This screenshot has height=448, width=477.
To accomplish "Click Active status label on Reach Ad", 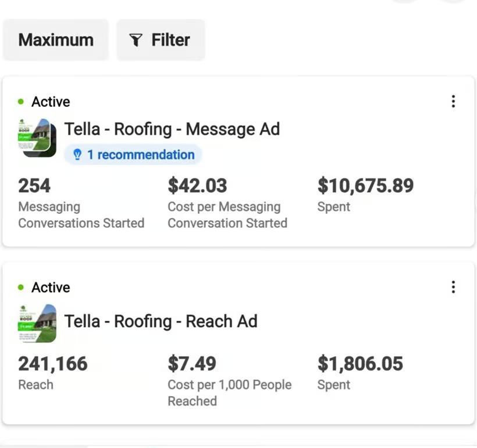I will pos(51,288).
